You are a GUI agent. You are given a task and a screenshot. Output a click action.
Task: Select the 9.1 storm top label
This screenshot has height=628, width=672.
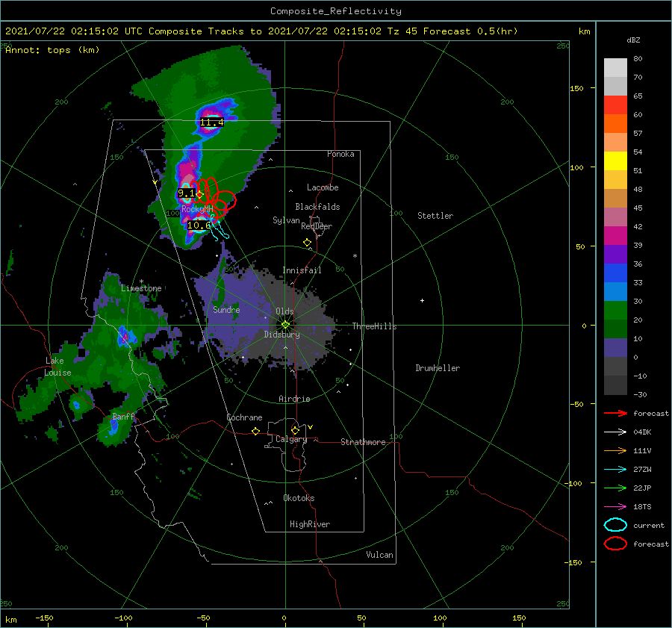point(186,193)
